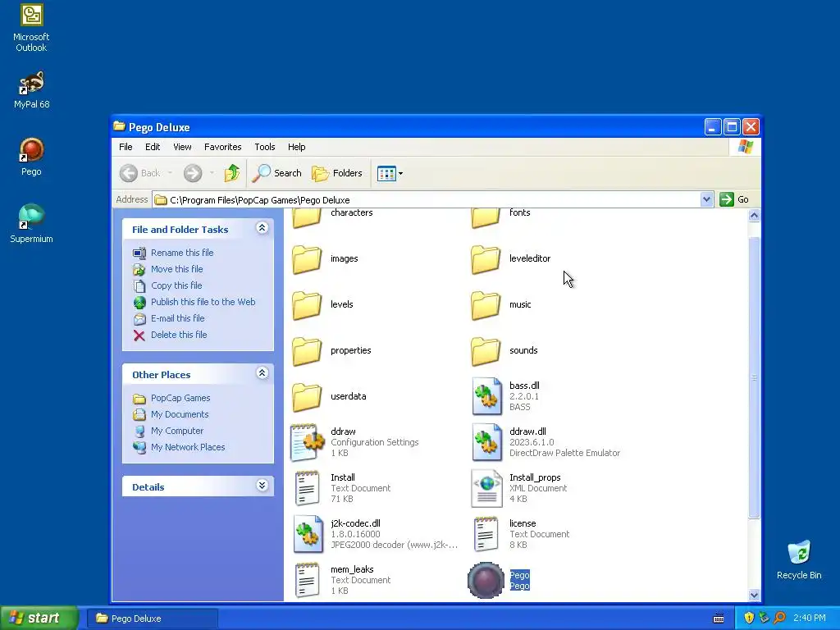
Task: Click the magnifier tray icon
Action: tap(779, 619)
